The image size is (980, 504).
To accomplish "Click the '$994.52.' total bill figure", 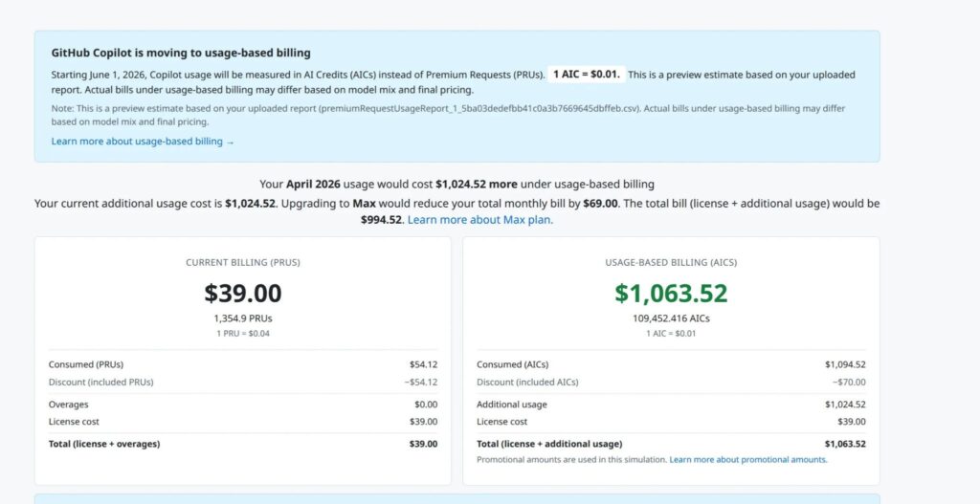I will tap(383, 220).
